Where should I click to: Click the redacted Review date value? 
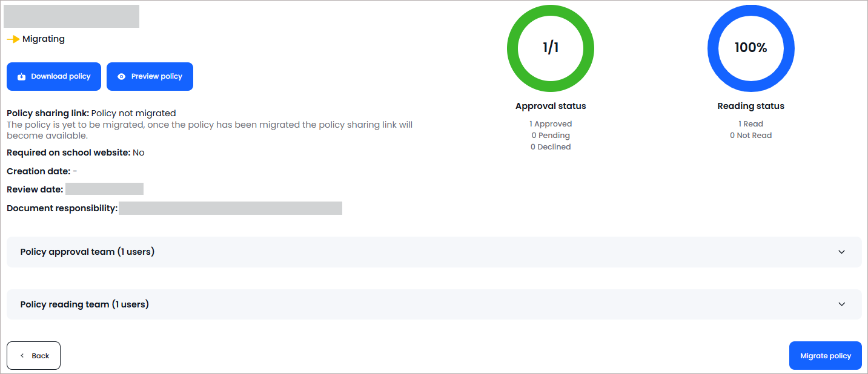(104, 189)
